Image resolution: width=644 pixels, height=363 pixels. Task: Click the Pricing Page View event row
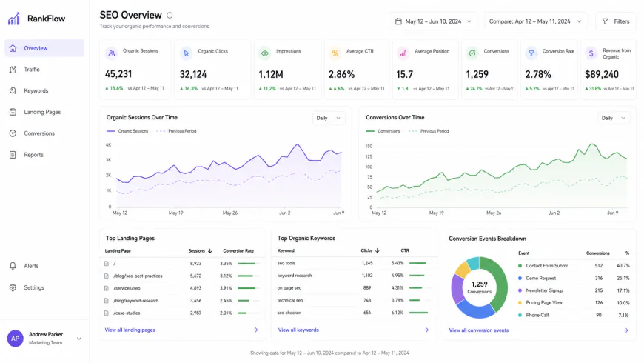[x=574, y=303]
